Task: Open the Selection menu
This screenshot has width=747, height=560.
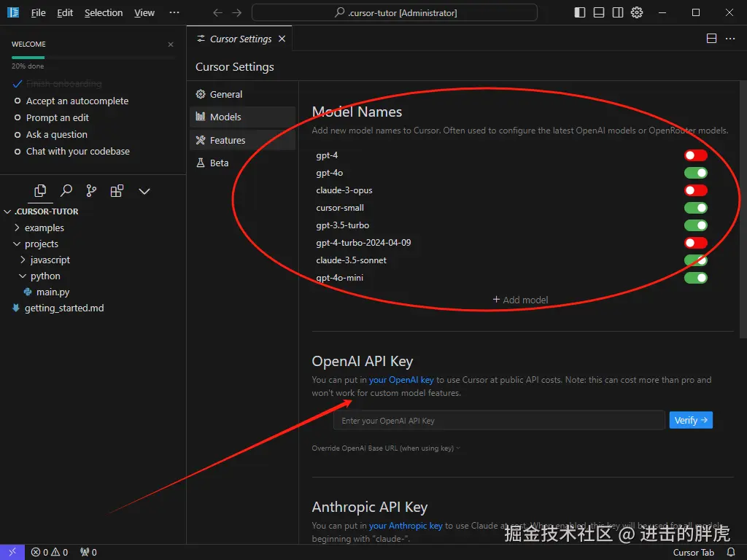Action: pos(104,13)
